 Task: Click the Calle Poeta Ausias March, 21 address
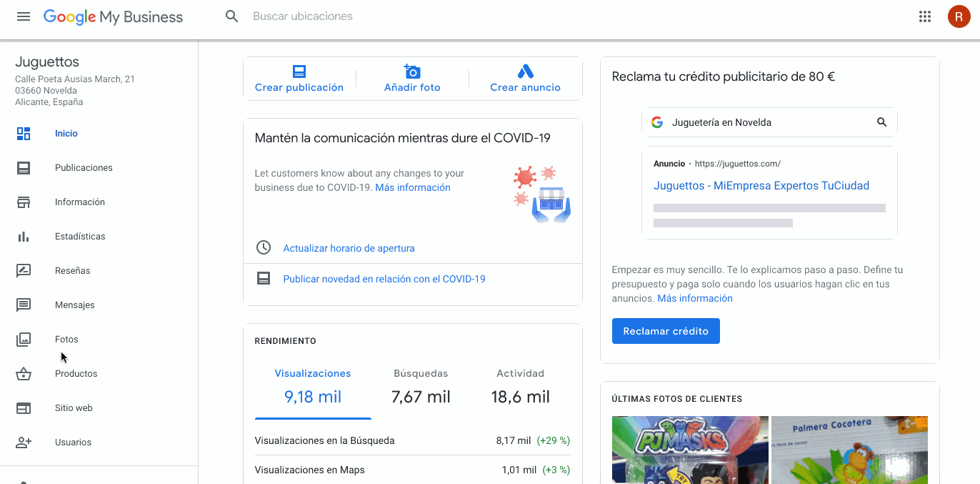pos(75,79)
